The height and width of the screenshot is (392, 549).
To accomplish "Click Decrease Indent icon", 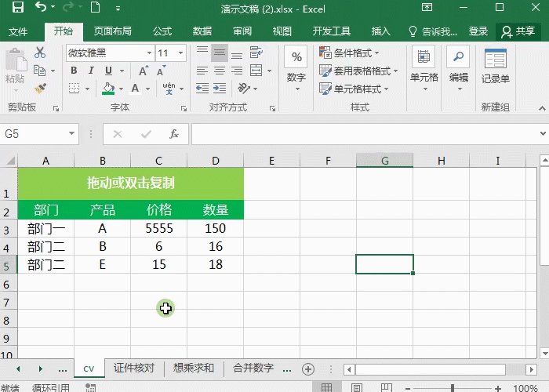I will 202,88.
